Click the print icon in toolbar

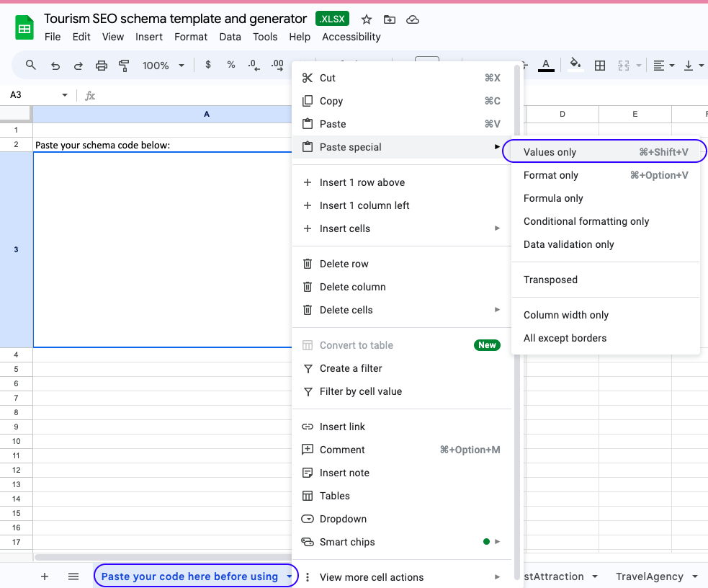102,66
